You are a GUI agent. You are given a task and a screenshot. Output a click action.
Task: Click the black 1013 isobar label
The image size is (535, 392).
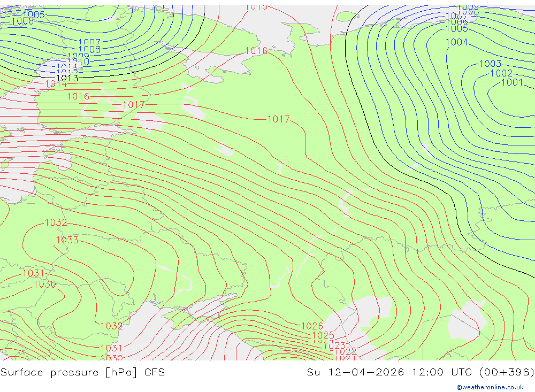pyautogui.click(x=67, y=78)
